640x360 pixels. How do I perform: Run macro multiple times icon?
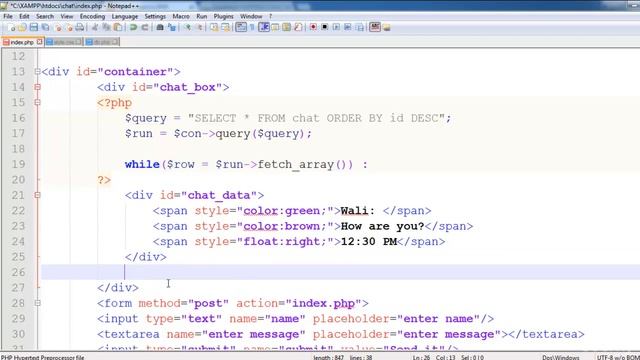click(x=347, y=27)
